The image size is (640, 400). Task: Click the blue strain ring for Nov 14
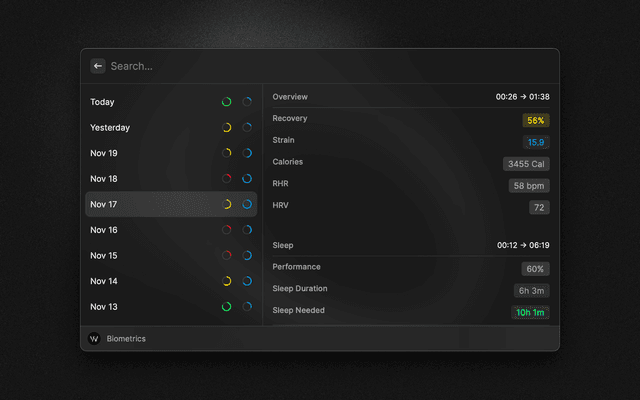(246, 281)
